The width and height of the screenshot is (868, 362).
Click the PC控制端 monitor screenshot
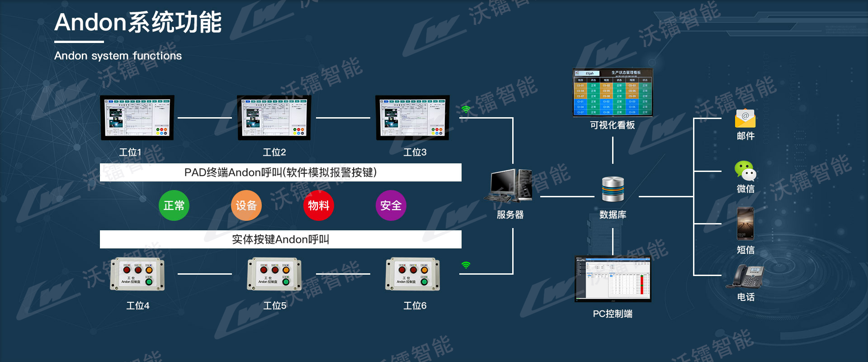[613, 279]
